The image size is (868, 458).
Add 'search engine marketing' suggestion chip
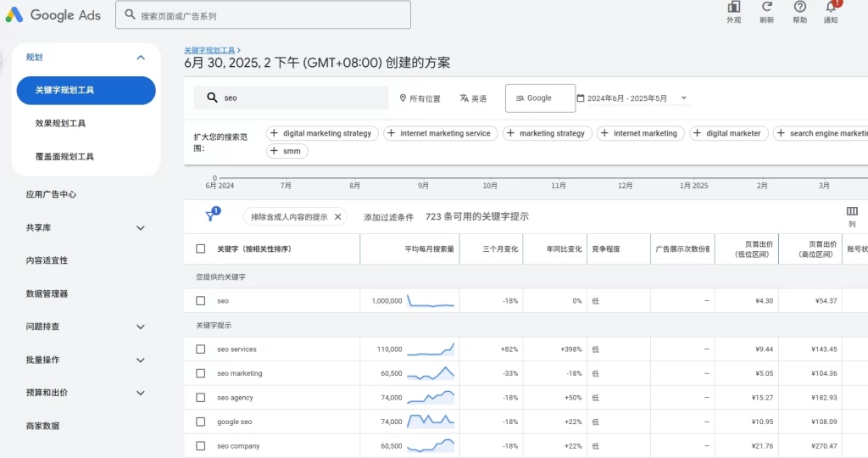[x=821, y=133]
